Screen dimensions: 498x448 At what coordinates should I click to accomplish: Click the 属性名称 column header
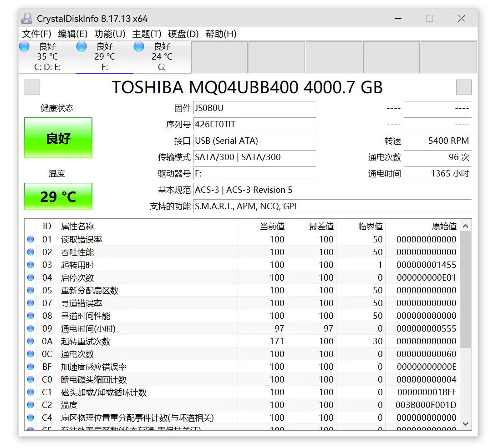[148, 226]
